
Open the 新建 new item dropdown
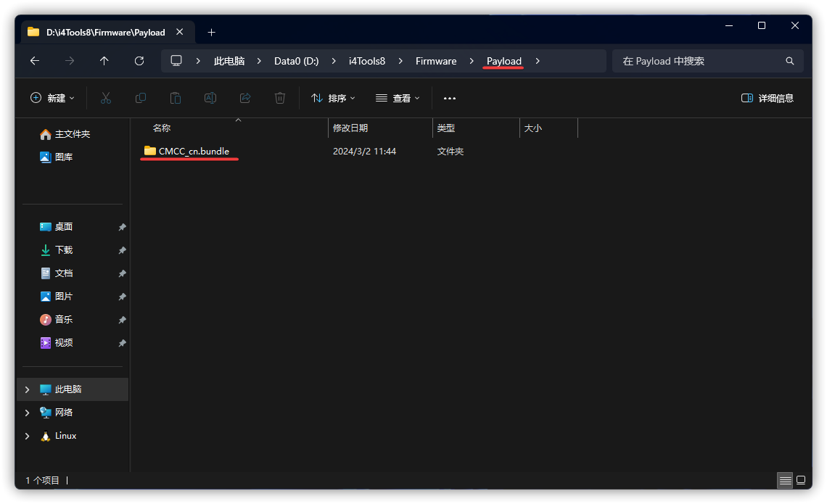click(x=52, y=98)
